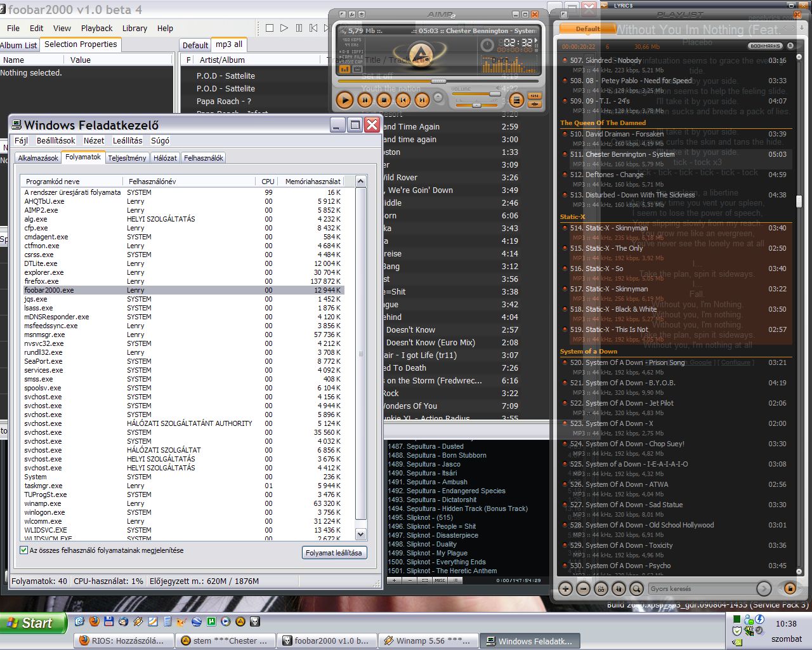Add files with the playlist plus button
This screenshot has width=812, height=650.
565,588
